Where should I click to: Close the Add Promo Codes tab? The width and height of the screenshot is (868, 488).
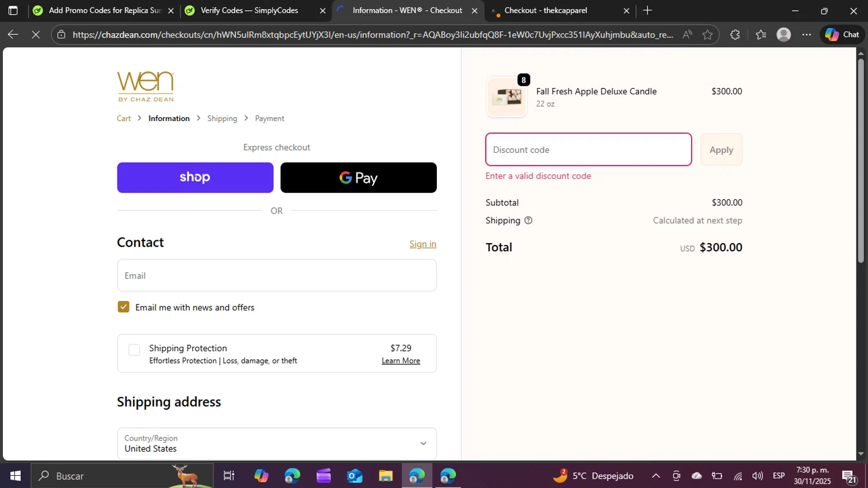[x=171, y=10]
